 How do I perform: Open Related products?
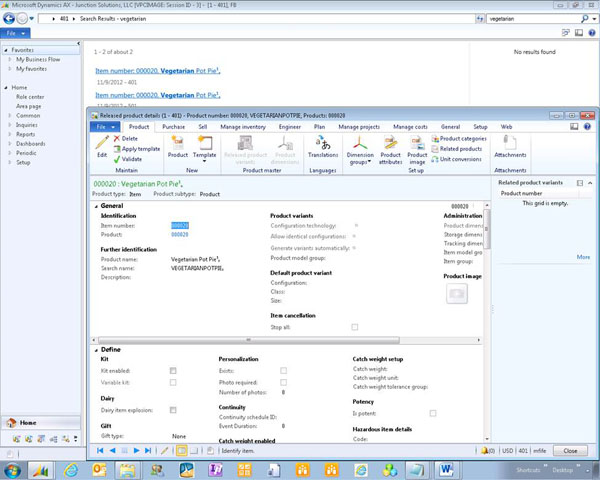point(457,149)
